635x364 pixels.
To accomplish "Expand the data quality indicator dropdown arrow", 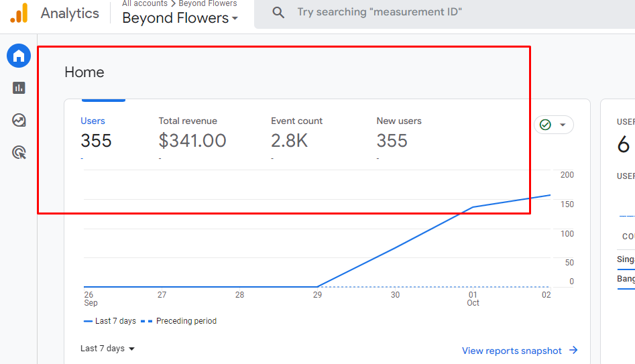I will (x=563, y=125).
